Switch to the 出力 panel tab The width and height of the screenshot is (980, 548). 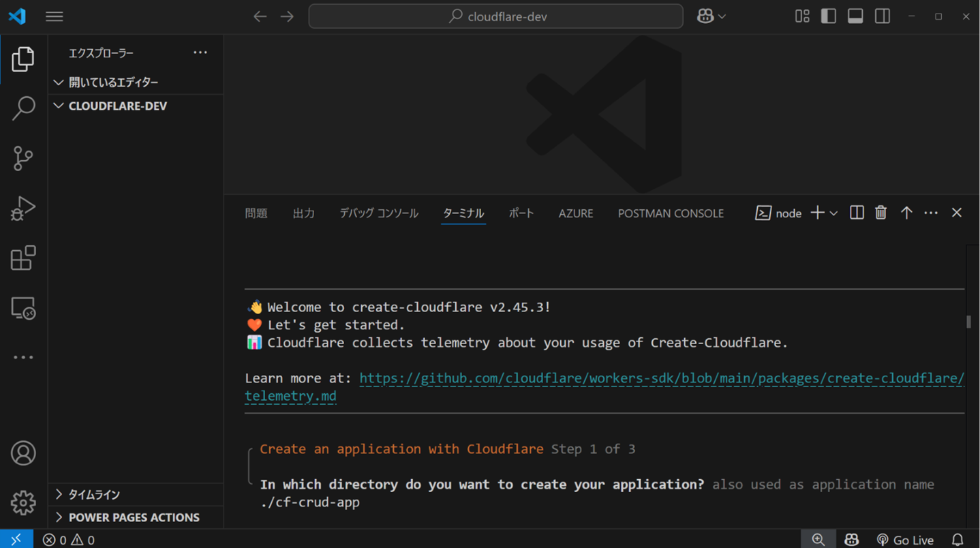304,213
